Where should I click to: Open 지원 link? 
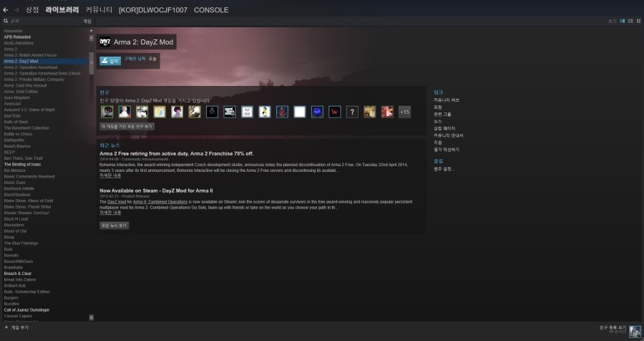click(x=438, y=143)
